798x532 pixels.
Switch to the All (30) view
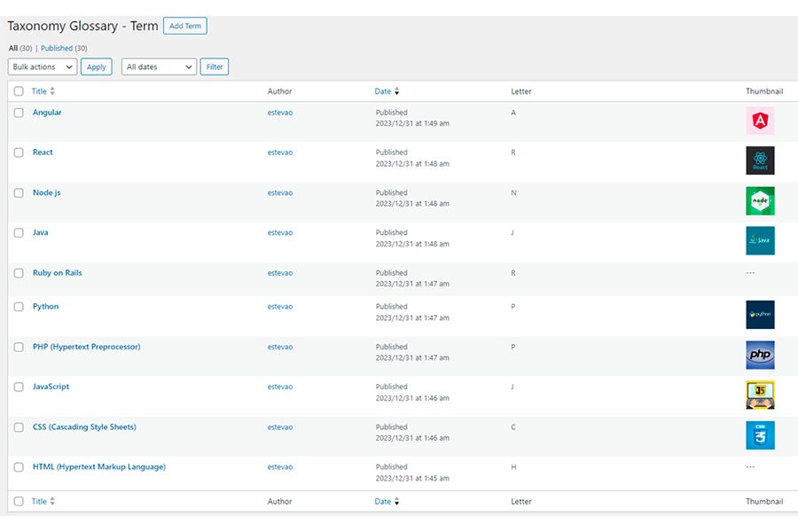click(x=20, y=48)
